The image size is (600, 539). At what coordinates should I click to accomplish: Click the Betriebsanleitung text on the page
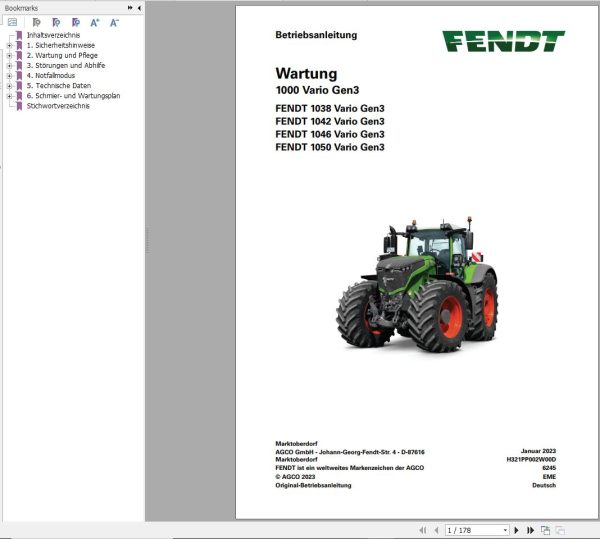316,35
